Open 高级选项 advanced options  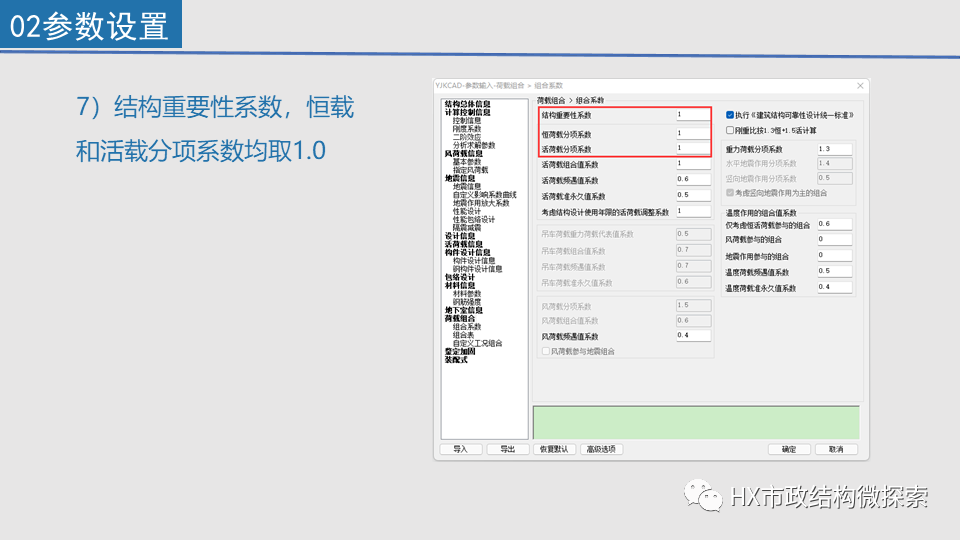click(x=601, y=449)
